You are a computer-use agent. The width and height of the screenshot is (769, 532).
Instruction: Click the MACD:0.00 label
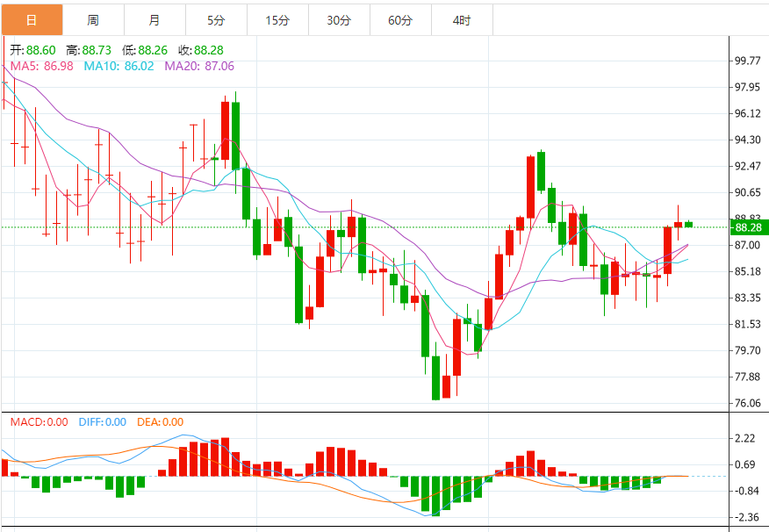pyautogui.click(x=40, y=422)
